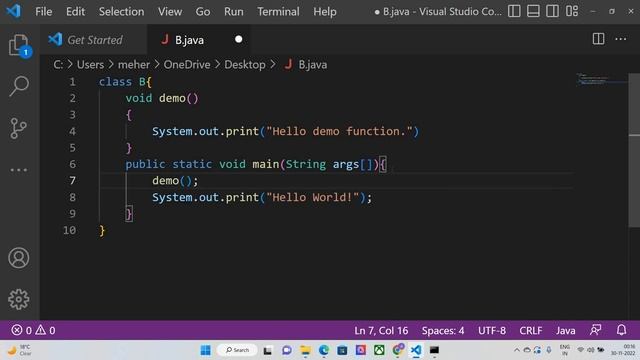This screenshot has height=360, width=640.
Task: Show additional views via ellipsis in activity bar
Action: [x=19, y=170]
